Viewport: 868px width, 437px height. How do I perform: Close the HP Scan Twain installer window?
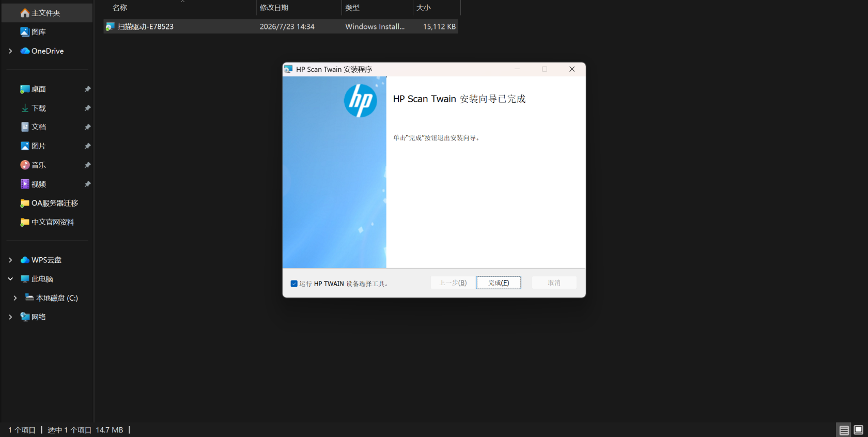[572, 69]
